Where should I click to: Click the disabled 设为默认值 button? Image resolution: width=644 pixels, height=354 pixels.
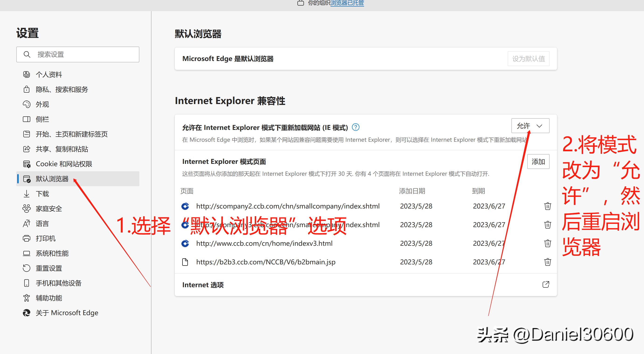click(528, 58)
